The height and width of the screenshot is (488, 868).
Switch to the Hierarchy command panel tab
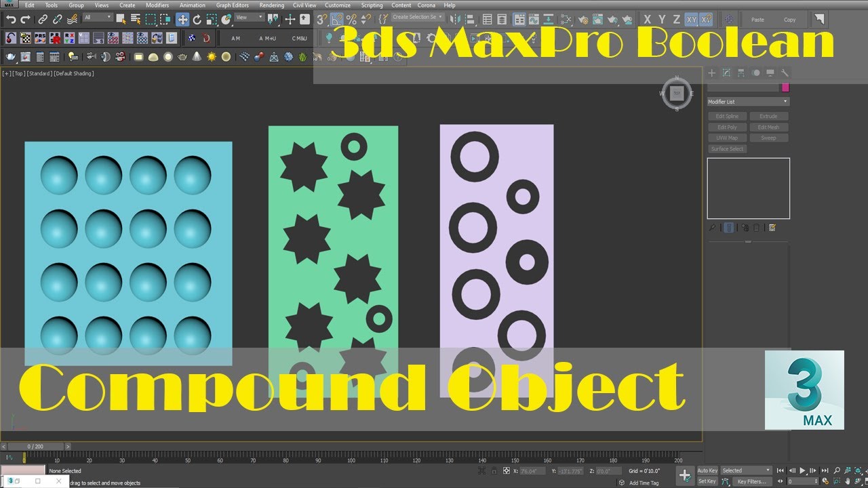[741, 73]
